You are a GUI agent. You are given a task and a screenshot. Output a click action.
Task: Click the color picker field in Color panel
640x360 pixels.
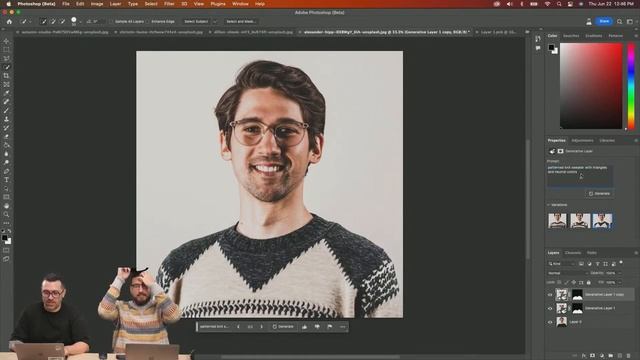click(x=591, y=86)
